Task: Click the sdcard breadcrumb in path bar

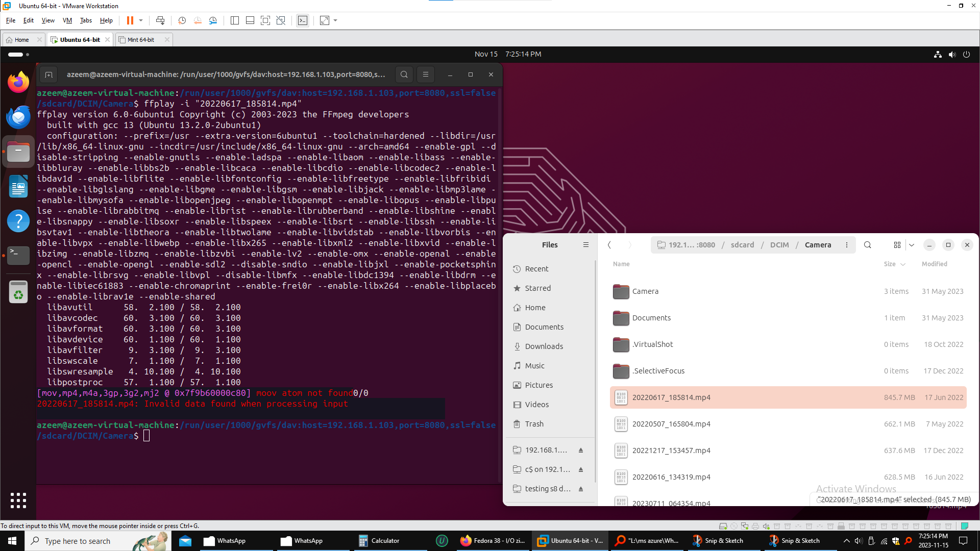Action: [x=742, y=245]
